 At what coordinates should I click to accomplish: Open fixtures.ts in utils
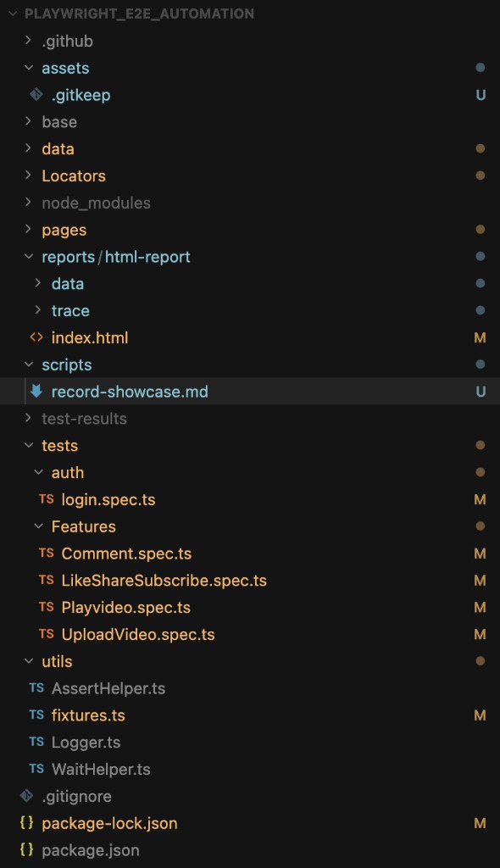pos(88,715)
